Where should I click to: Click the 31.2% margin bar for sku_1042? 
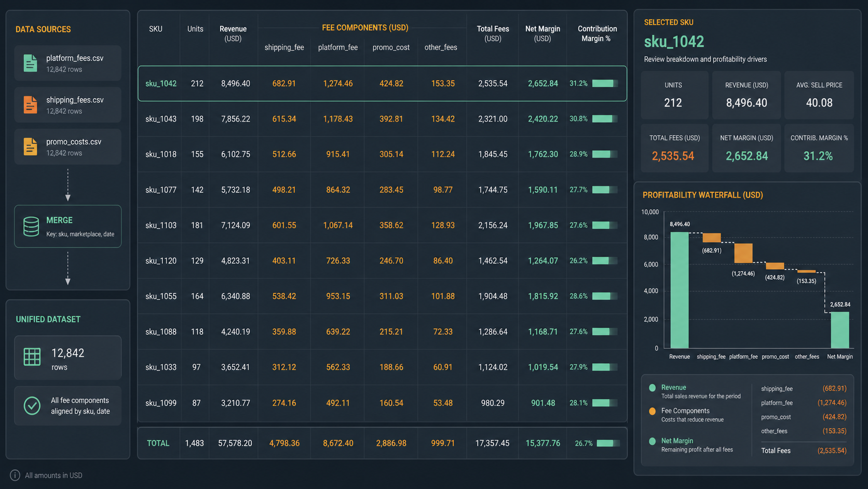pyautogui.click(x=605, y=84)
